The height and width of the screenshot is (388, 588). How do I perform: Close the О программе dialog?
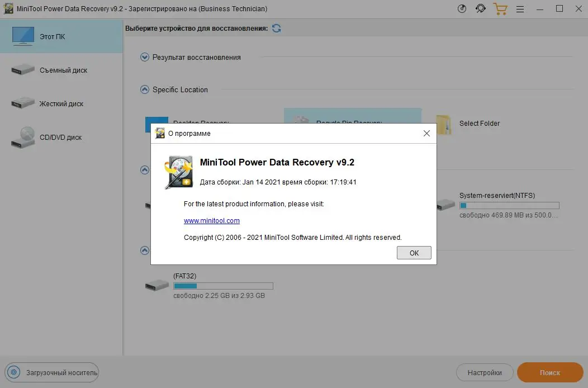coord(426,133)
